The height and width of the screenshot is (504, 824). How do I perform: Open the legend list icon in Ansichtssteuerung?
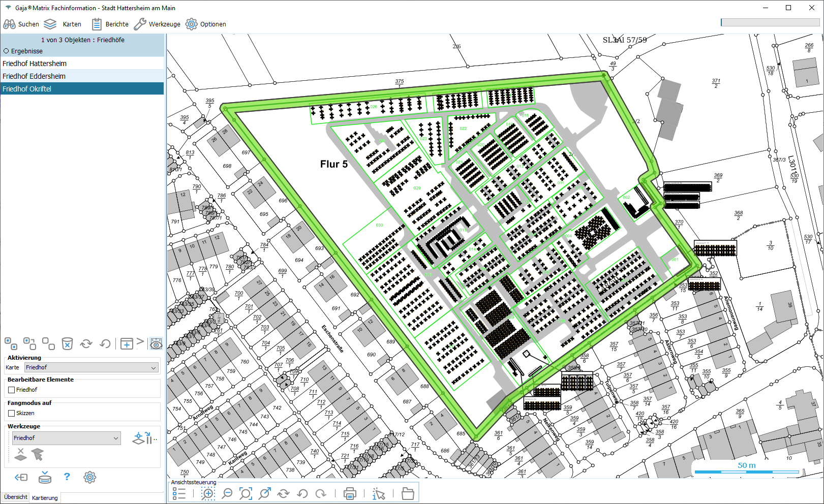tap(179, 493)
